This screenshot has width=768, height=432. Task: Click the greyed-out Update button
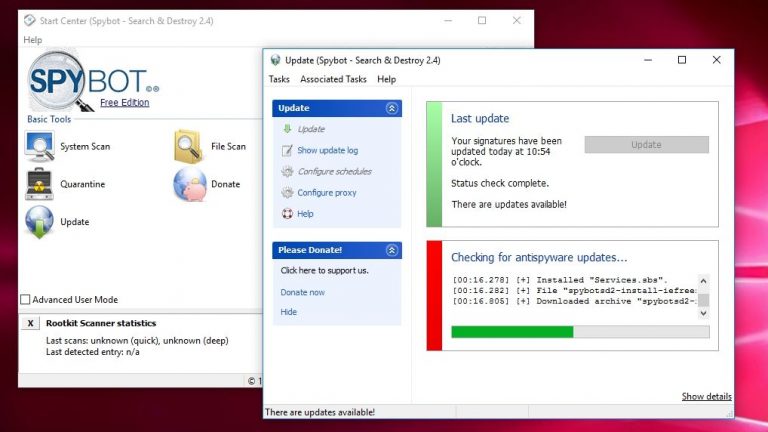pos(647,144)
